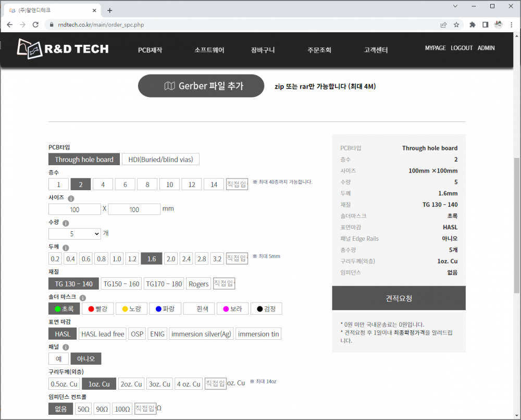Open PCB제작 menu item

click(150, 51)
